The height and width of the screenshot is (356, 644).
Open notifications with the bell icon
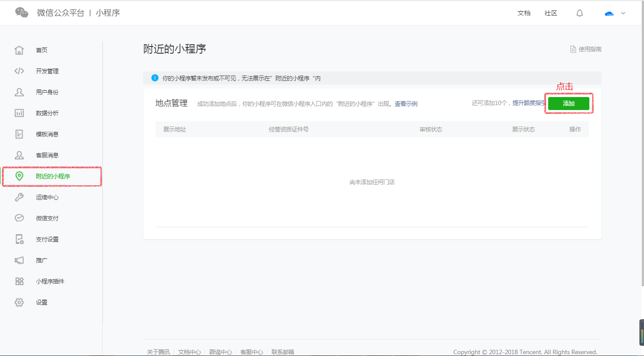tap(580, 13)
